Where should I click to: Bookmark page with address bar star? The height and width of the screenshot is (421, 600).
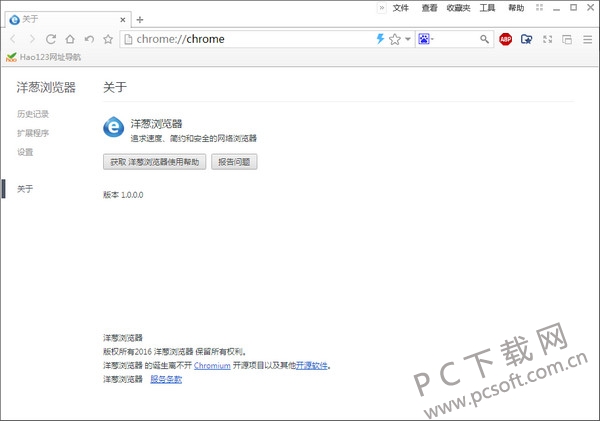click(x=395, y=39)
